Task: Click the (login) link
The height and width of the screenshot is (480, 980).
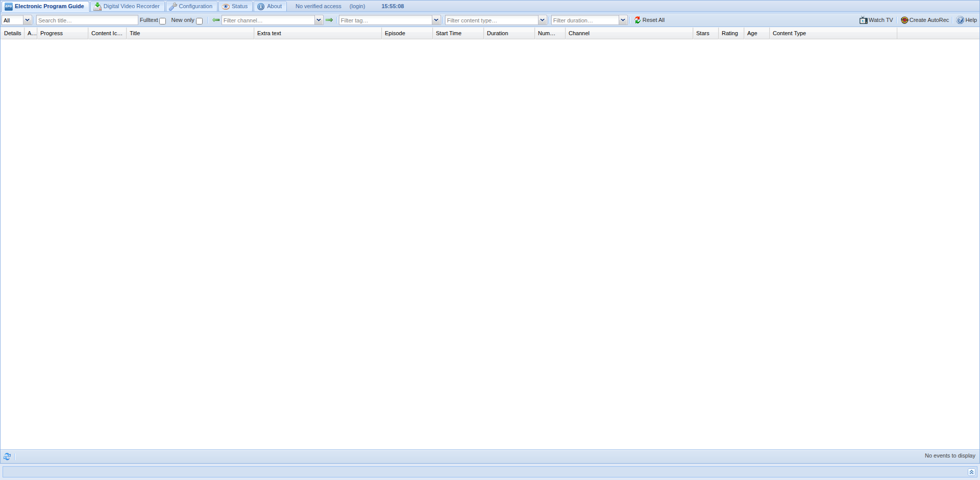Action: click(357, 6)
